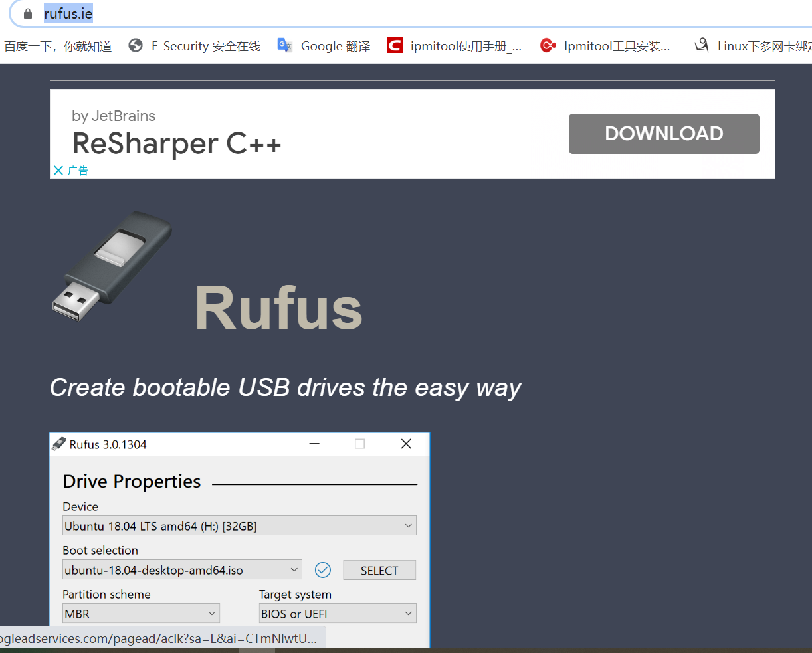Click the blue checkmark checksum icon
Viewport: 812px width, 653px height.
323,570
